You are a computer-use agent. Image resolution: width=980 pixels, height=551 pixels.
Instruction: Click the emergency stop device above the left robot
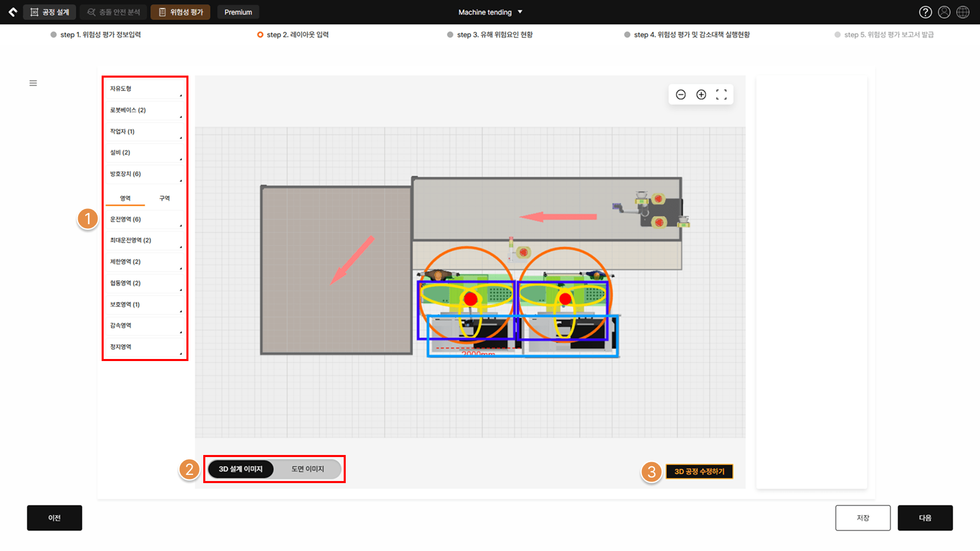(523, 252)
